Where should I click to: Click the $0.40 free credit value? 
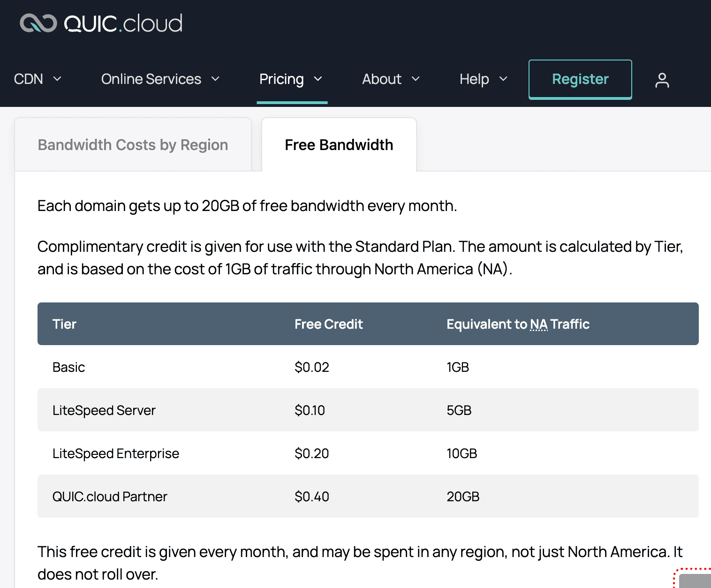312,497
